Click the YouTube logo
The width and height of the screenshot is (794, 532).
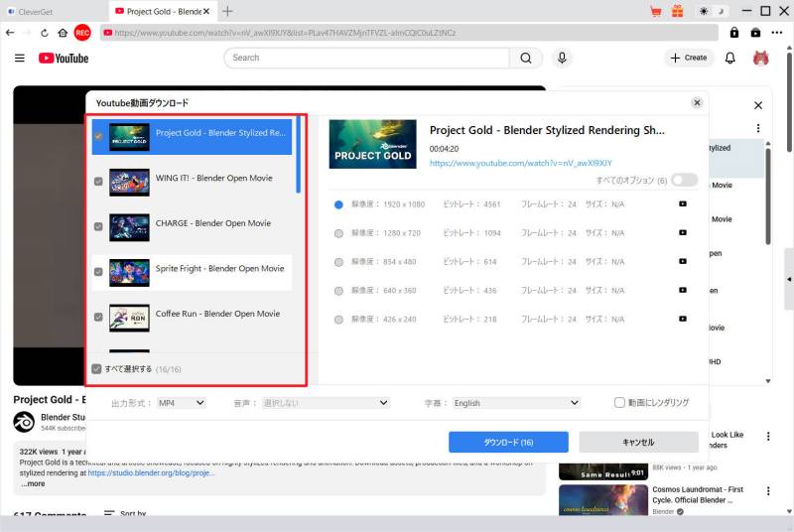64,59
